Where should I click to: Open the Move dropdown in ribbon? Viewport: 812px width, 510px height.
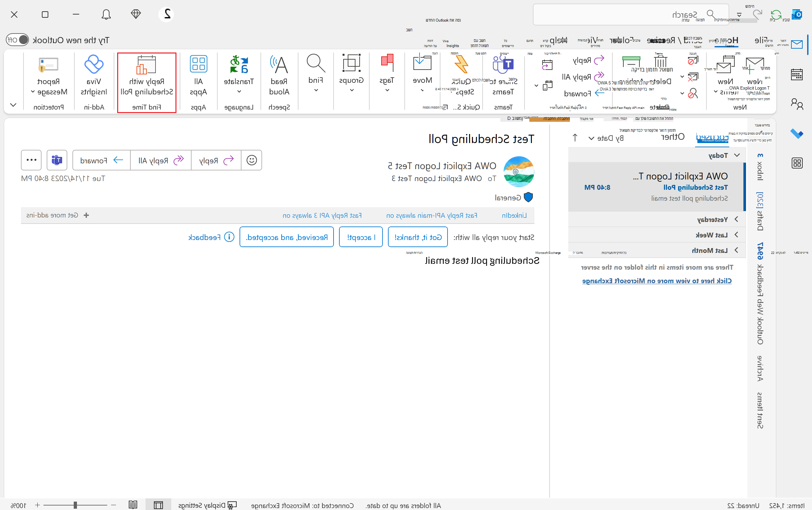(422, 73)
